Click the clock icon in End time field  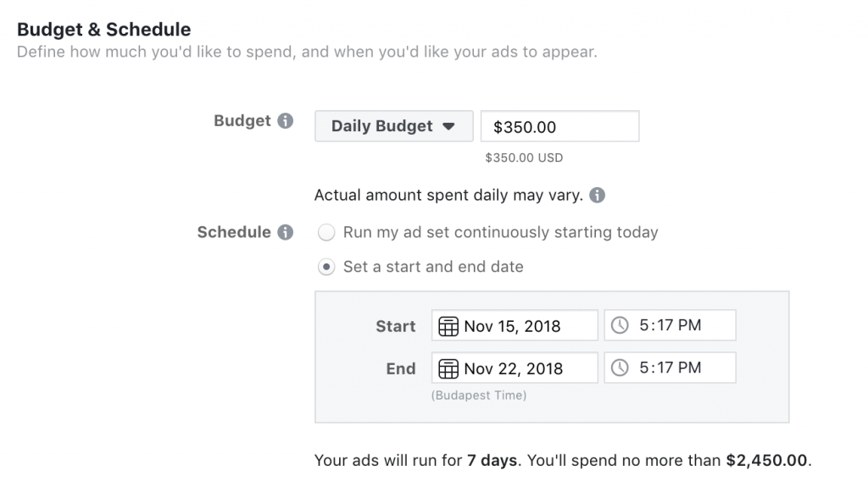pos(620,368)
